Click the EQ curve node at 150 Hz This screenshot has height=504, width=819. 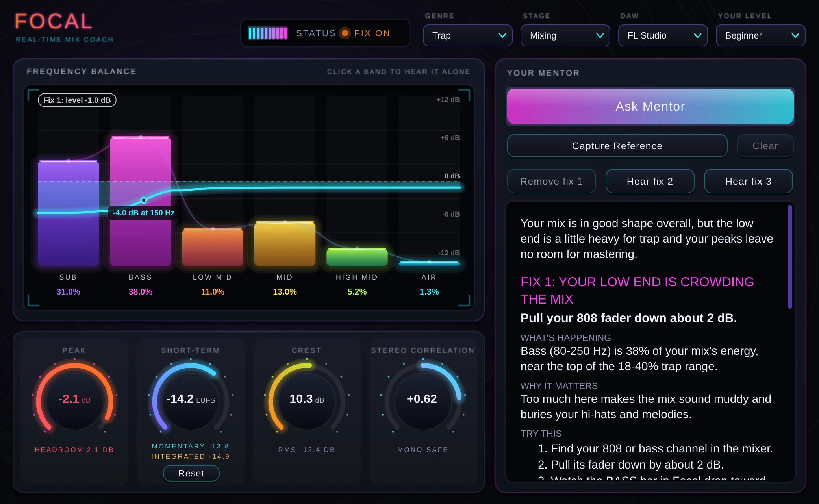coord(144,200)
